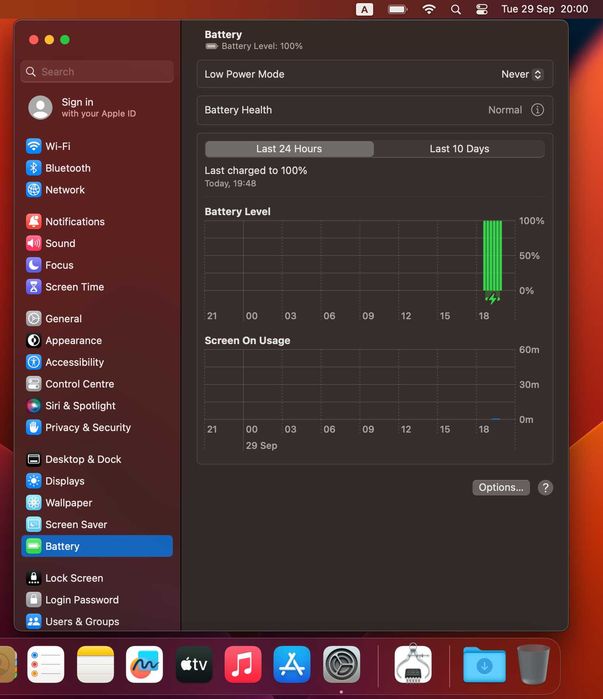Select Battery in the sidebar
603x699 pixels.
point(97,546)
